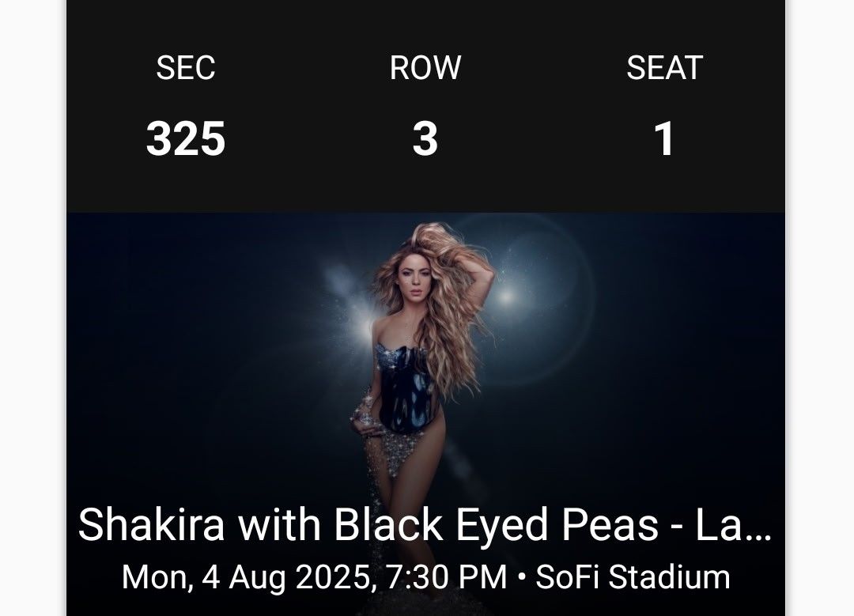The width and height of the screenshot is (854, 616).
Task: Select the seat value 1
Action: click(x=664, y=138)
